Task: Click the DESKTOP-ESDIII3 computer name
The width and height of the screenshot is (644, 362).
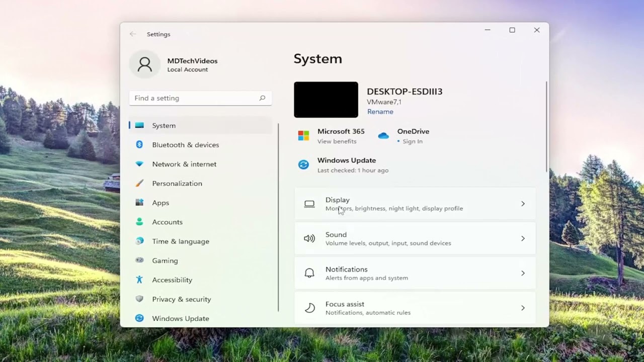Action: pyautogui.click(x=405, y=92)
